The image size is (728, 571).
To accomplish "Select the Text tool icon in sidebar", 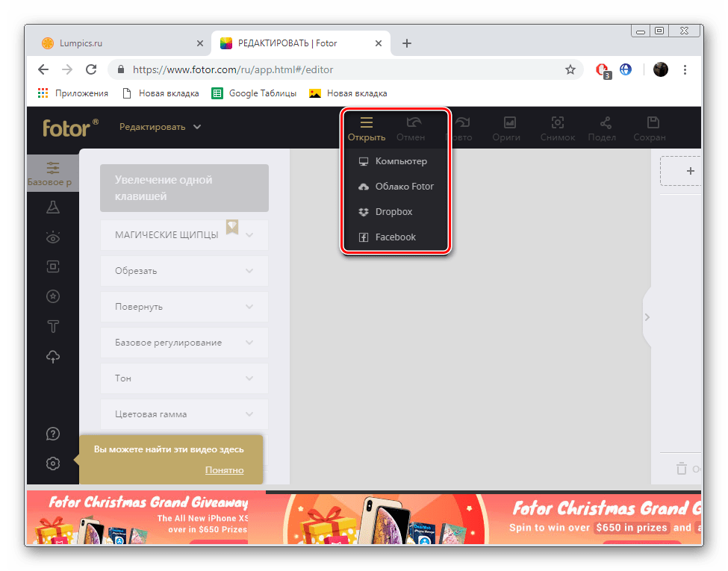I will 53,326.
